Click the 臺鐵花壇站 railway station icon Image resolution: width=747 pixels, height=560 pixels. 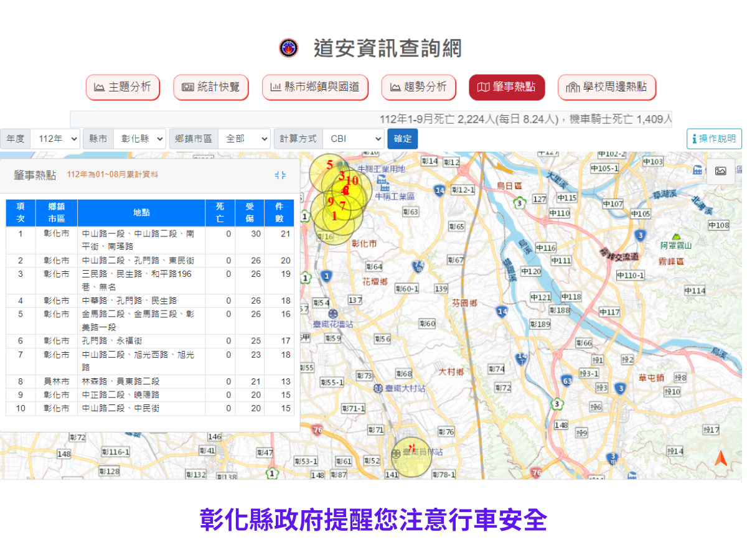(x=334, y=314)
